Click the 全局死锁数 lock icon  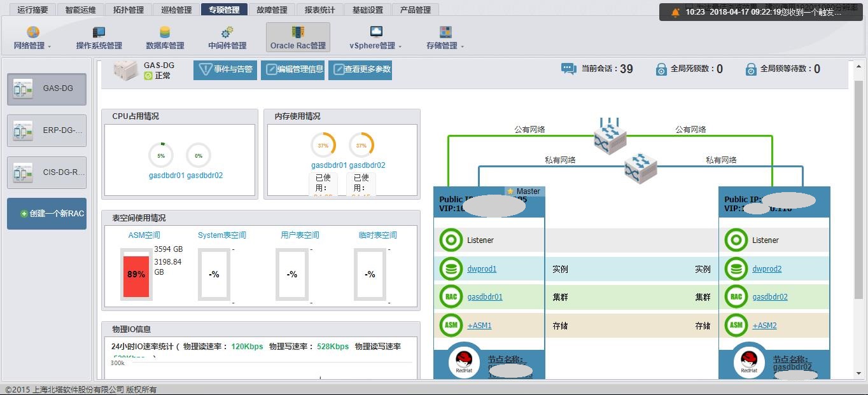click(662, 68)
